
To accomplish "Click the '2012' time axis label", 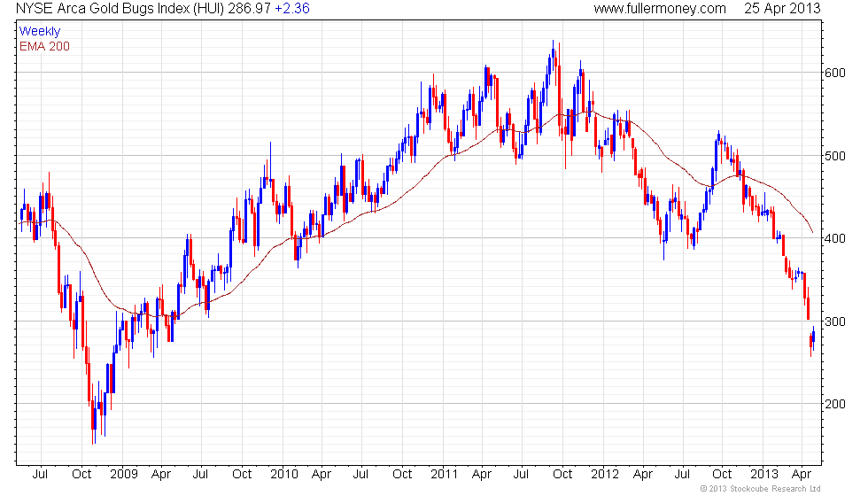I will tap(604, 475).
